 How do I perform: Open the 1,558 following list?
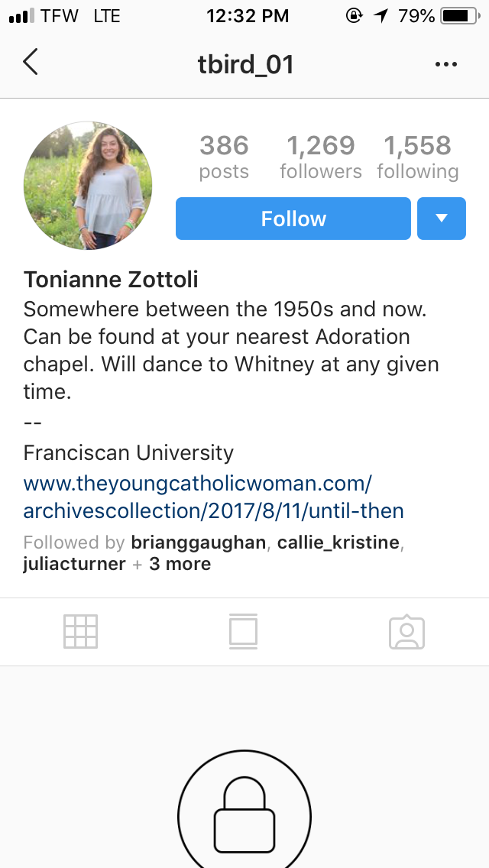pyautogui.click(x=418, y=157)
